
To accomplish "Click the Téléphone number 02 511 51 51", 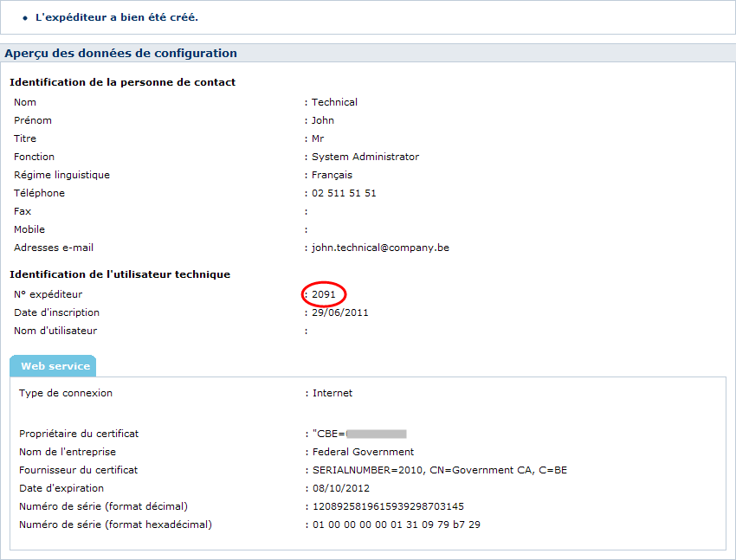I will 342,192.
